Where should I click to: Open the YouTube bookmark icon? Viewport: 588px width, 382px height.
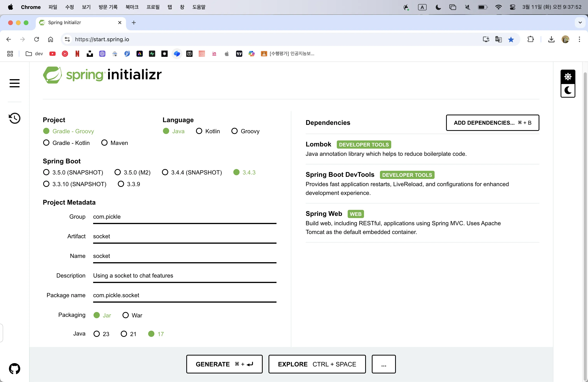52,54
